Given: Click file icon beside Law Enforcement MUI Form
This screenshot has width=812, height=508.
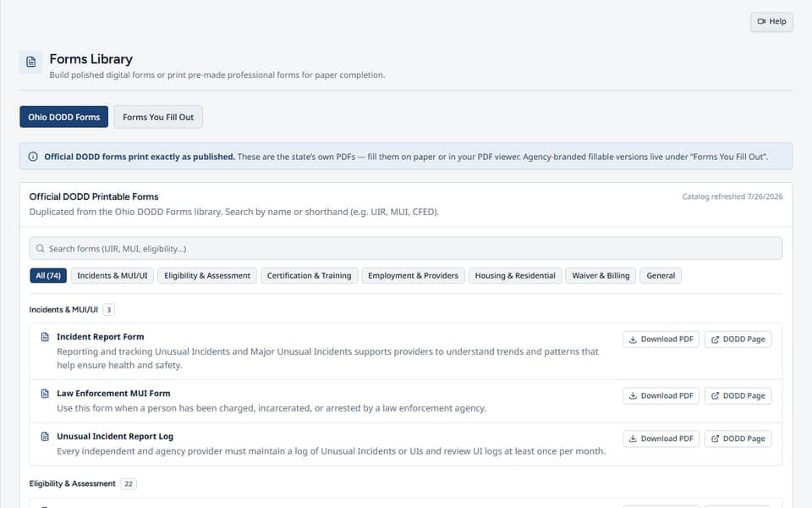Looking at the screenshot, I should [45, 394].
